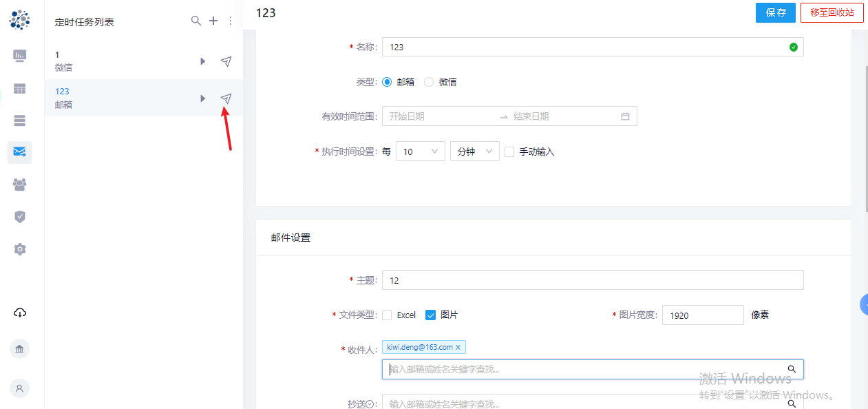The width and height of the screenshot is (868, 409).
Task: Edit the 主题 subject input field
Action: [593, 280]
